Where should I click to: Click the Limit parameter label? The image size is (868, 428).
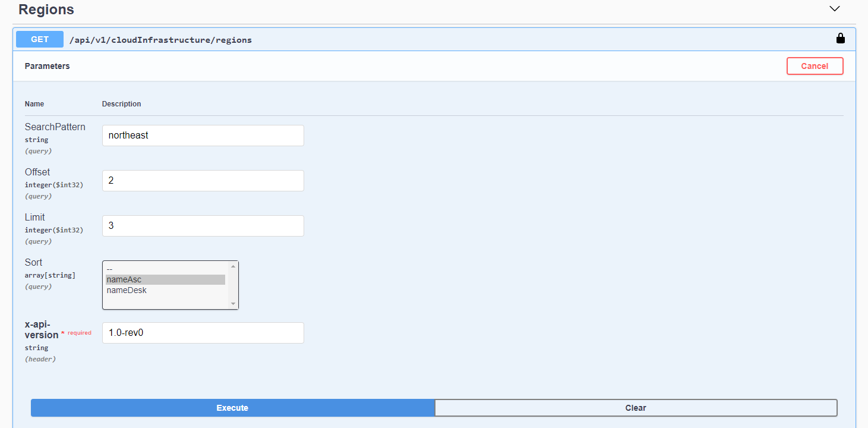(34, 217)
